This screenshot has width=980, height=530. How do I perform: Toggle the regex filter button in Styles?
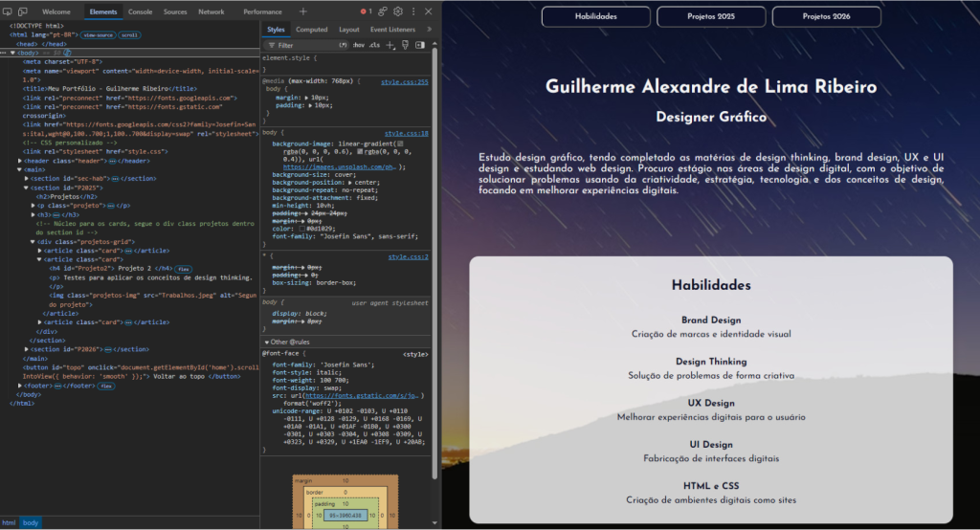(x=344, y=45)
